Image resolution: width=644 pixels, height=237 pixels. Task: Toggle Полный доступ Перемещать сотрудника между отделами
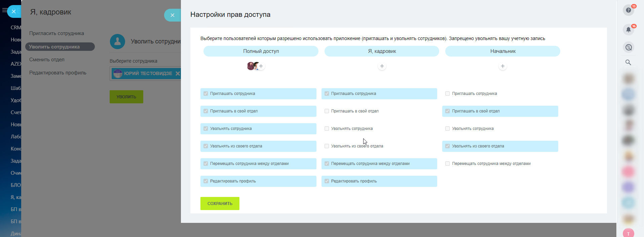pos(206,164)
